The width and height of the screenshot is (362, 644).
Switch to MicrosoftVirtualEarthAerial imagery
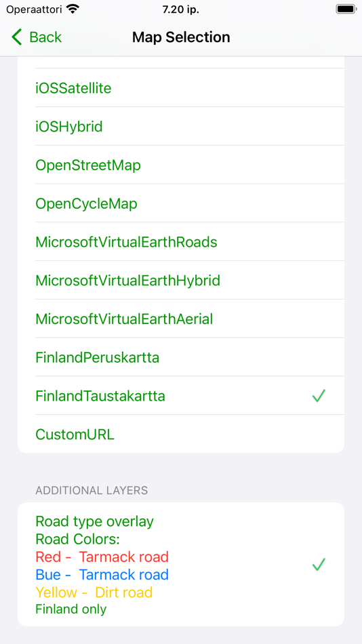(x=181, y=319)
